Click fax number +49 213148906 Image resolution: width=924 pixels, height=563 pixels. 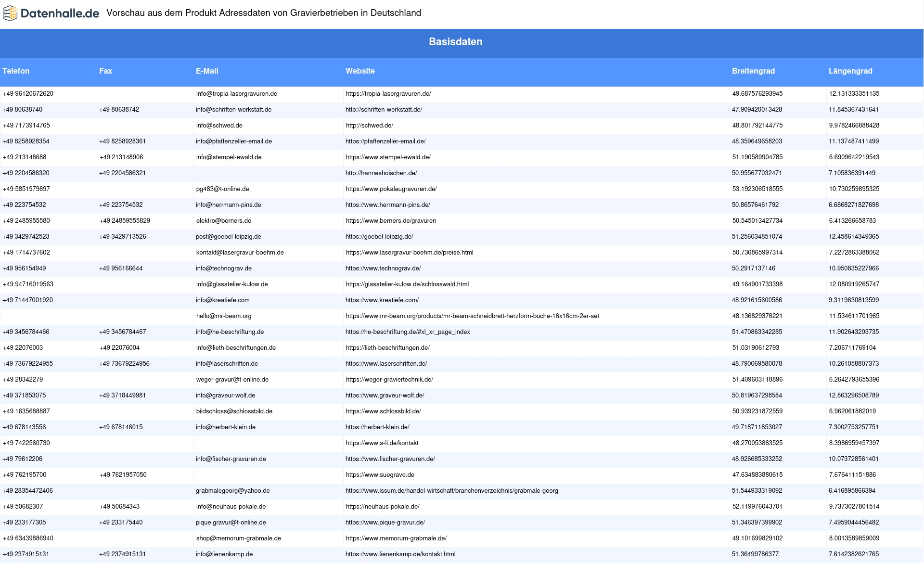point(121,157)
